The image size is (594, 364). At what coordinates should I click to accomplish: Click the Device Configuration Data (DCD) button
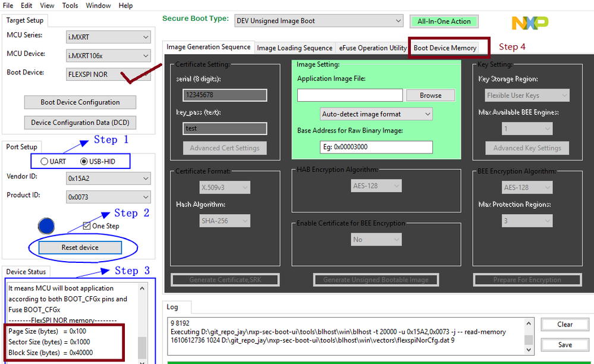pos(80,123)
